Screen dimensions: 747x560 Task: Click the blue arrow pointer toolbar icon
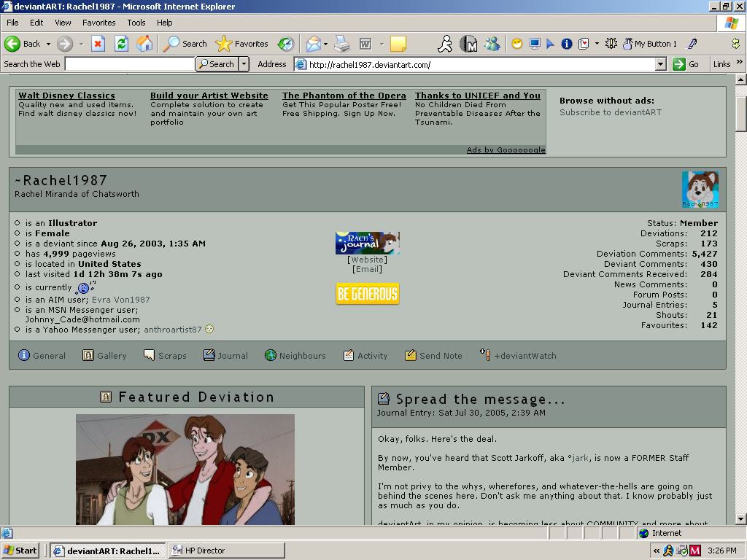click(550, 44)
